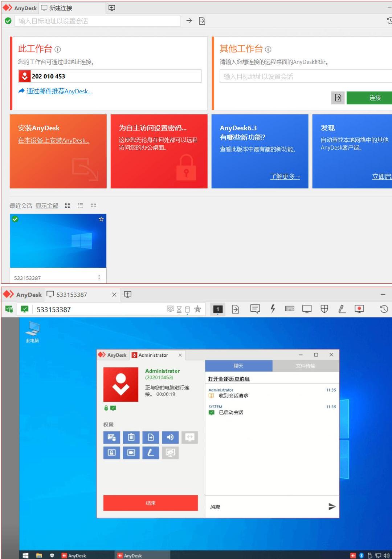392x559 pixels.
Task: Toggle clipboard access permission
Action: click(131, 437)
